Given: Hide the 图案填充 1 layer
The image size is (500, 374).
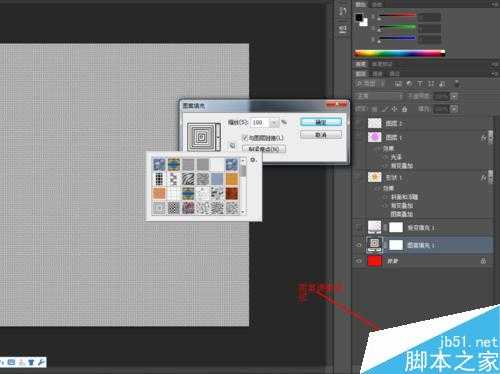Looking at the screenshot, I should pyautogui.click(x=359, y=245).
